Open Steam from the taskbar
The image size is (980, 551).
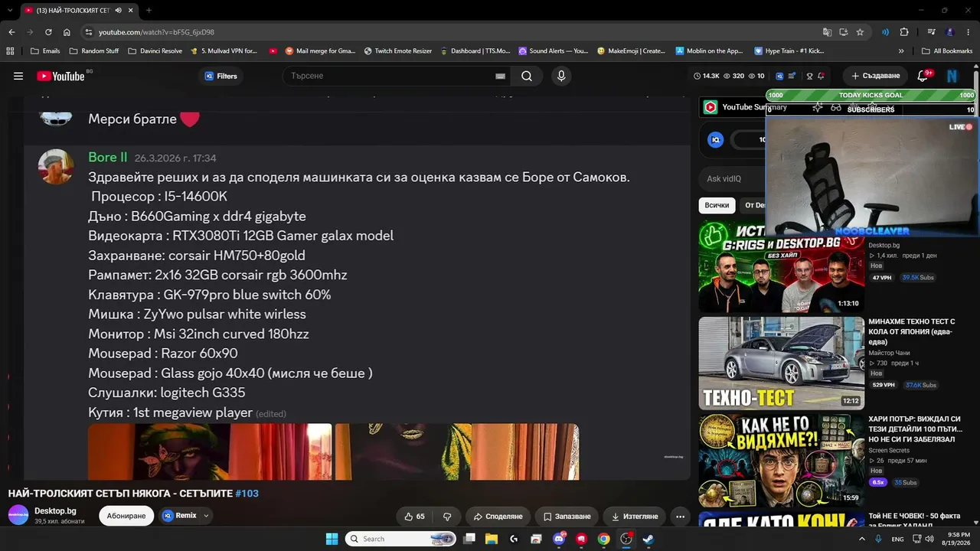(648, 539)
